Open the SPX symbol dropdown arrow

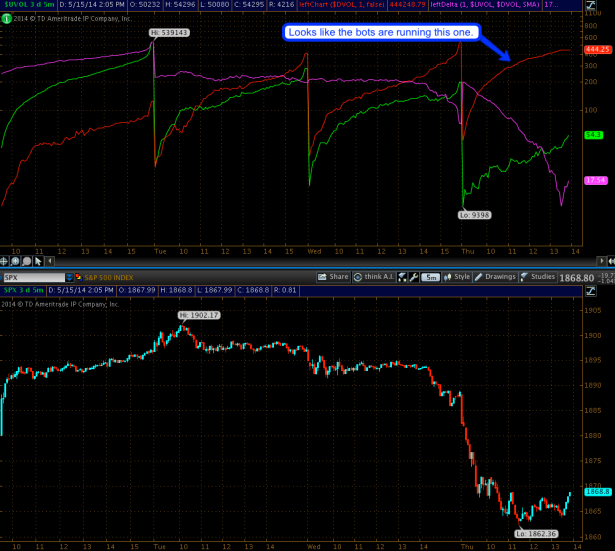[x=69, y=277]
